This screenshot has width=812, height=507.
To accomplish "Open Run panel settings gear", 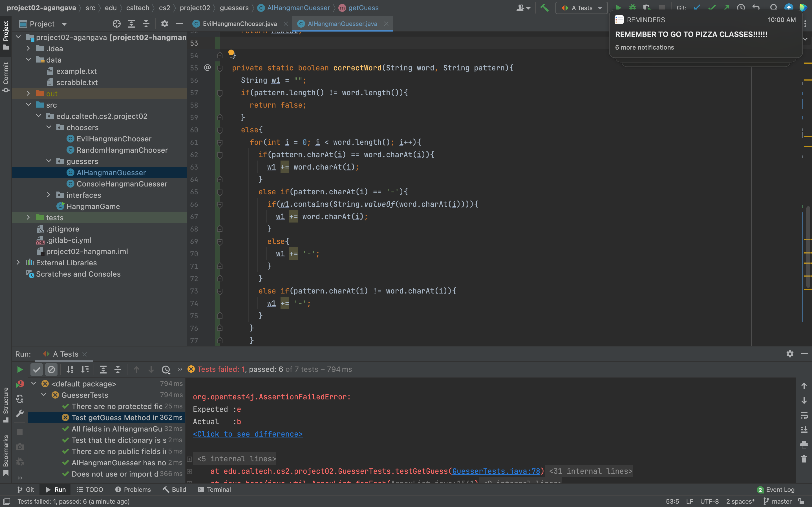I will pos(790,354).
